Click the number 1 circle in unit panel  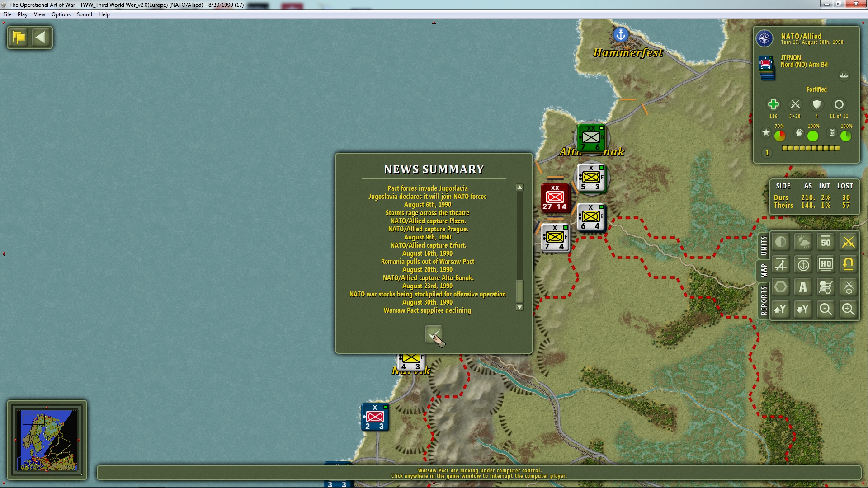click(x=767, y=153)
